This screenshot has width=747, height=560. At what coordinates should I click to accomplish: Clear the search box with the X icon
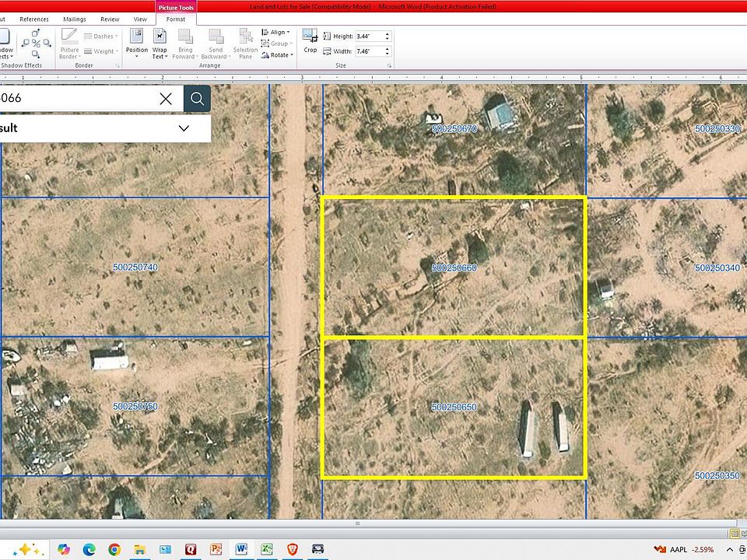[166, 98]
